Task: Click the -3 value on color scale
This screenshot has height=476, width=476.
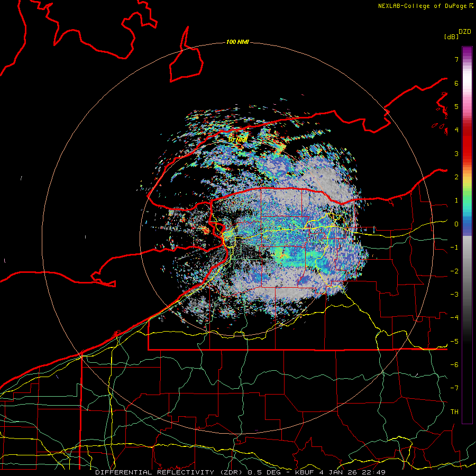Action: pyautogui.click(x=454, y=295)
